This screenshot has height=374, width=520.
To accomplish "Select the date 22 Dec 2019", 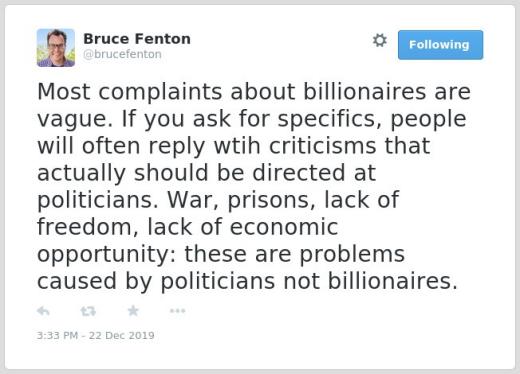I will [x=122, y=335].
